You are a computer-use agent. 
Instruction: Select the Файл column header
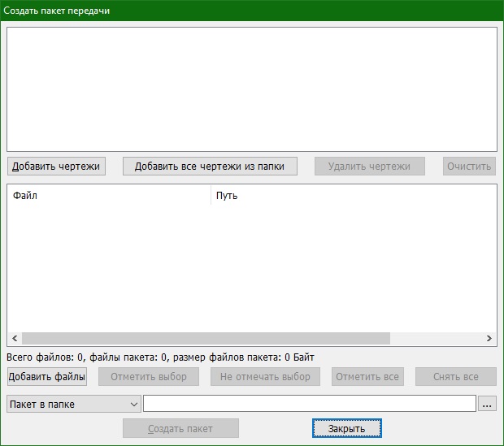click(x=109, y=195)
